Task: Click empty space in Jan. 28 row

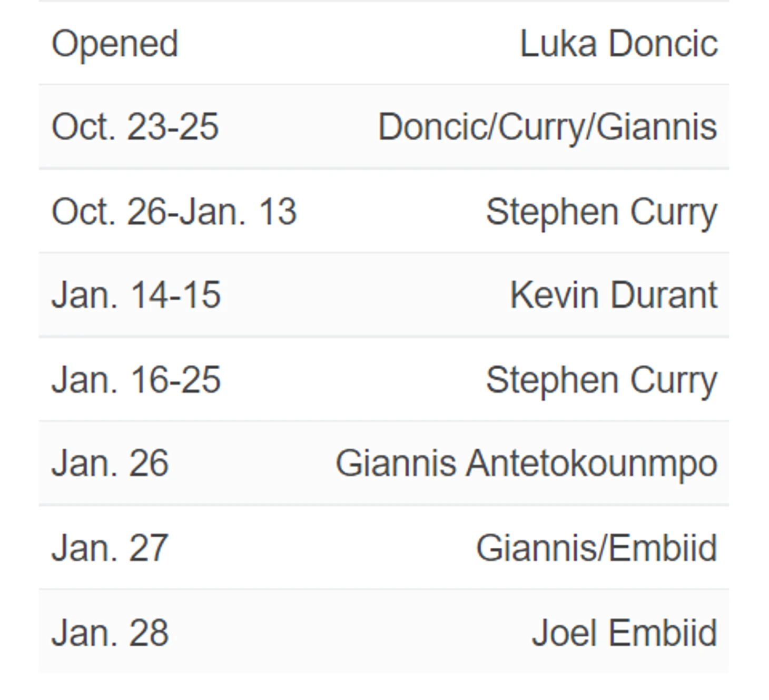Action: pyautogui.click(x=348, y=633)
